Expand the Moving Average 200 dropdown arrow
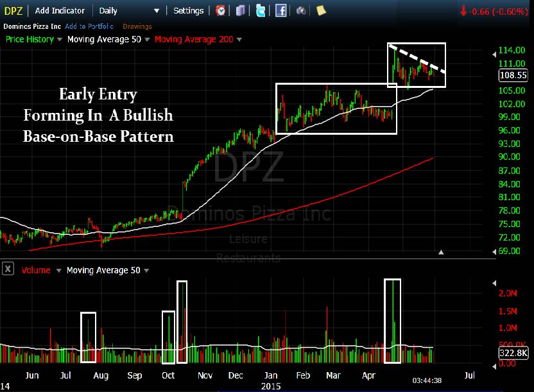This screenshot has width=534, height=392. (239, 40)
